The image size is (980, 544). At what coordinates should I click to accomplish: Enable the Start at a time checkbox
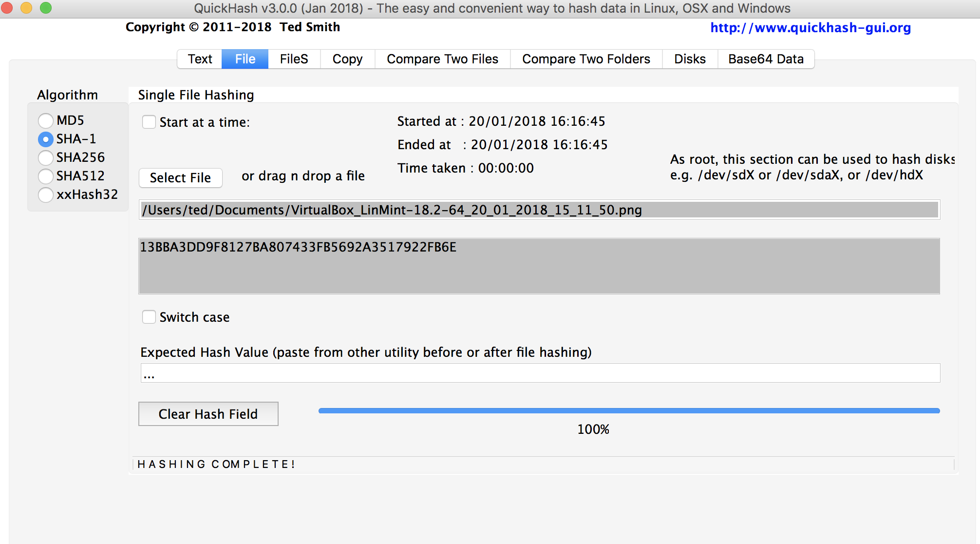[x=149, y=122]
